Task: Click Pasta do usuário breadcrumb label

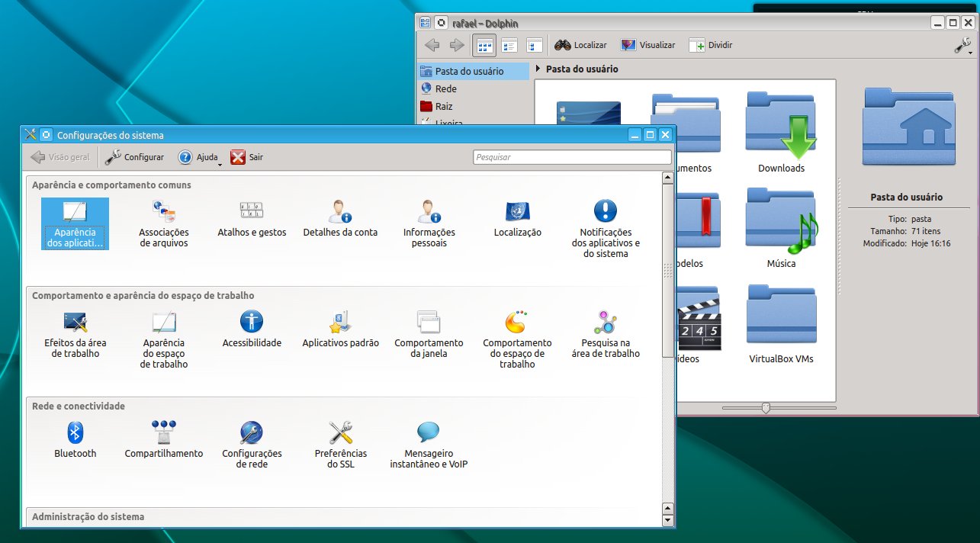Action: click(x=582, y=69)
